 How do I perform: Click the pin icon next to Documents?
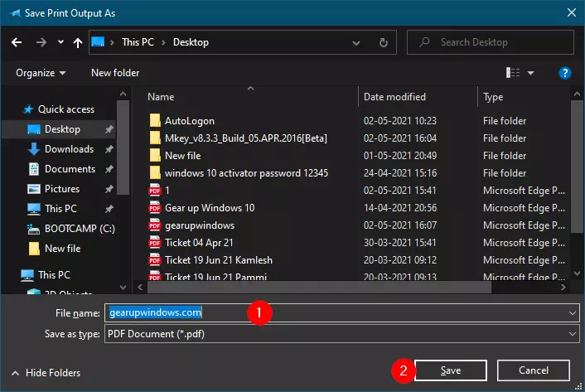109,169
